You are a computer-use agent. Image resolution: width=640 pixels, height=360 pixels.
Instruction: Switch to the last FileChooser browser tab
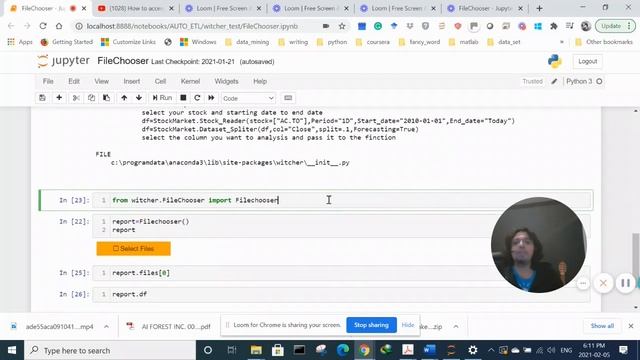pyautogui.click(x=486, y=8)
